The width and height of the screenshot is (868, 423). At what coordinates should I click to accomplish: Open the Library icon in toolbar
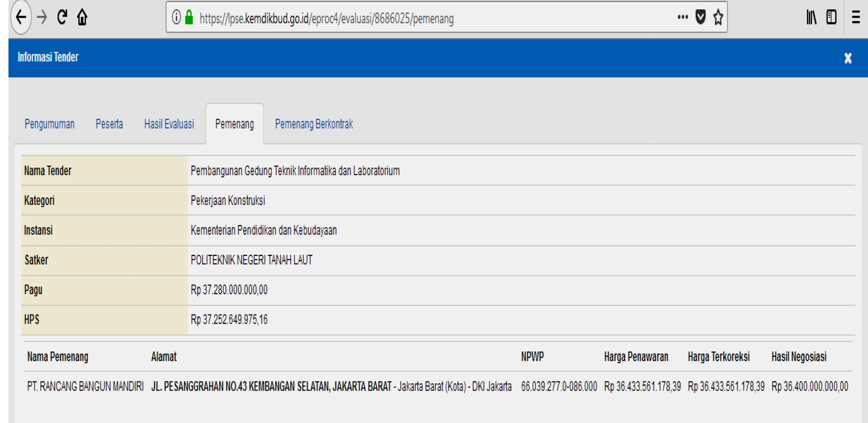811,17
